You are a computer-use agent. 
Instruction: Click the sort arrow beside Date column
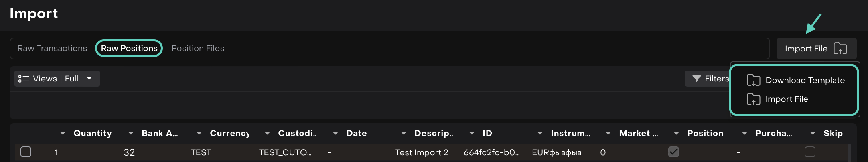pos(335,133)
